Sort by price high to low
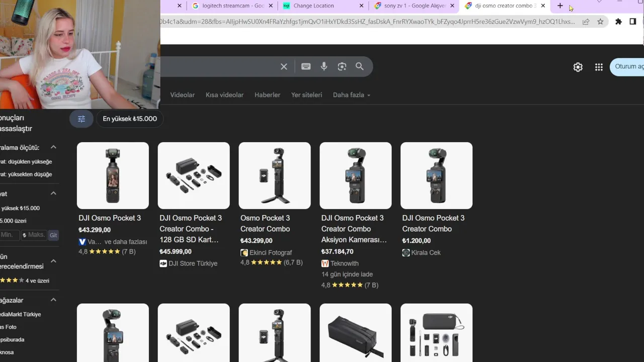 click(26, 174)
